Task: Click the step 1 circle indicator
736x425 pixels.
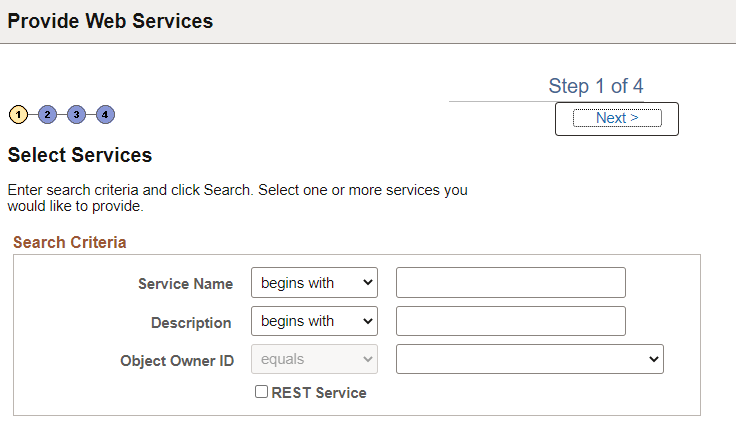Action: tap(18, 115)
